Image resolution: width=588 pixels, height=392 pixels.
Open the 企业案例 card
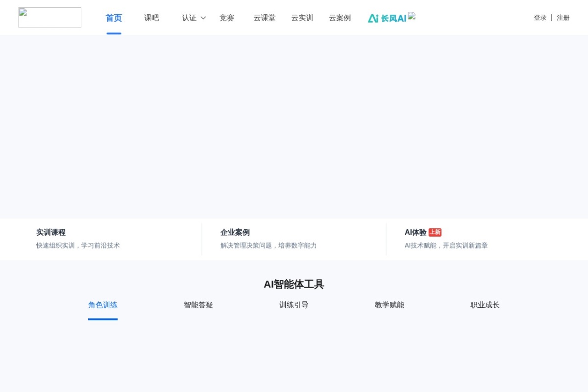point(294,239)
